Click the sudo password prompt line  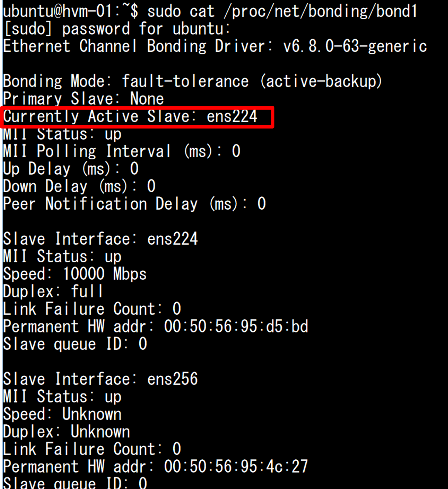coord(117,29)
